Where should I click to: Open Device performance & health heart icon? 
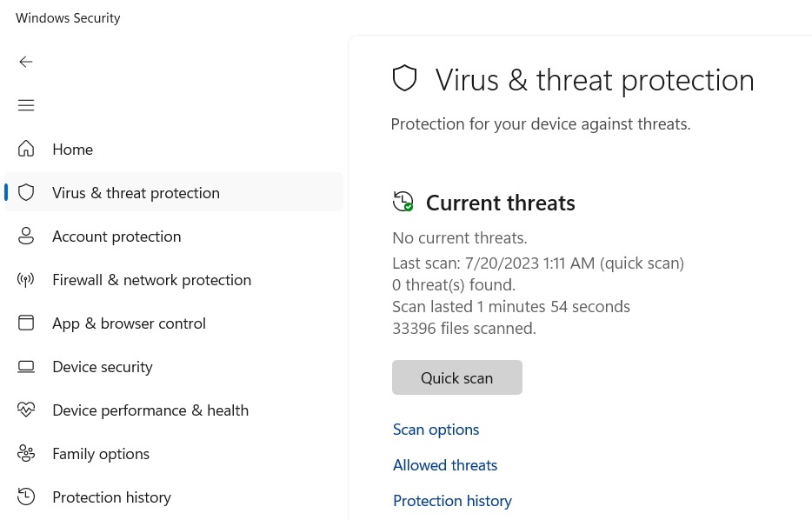[26, 410]
